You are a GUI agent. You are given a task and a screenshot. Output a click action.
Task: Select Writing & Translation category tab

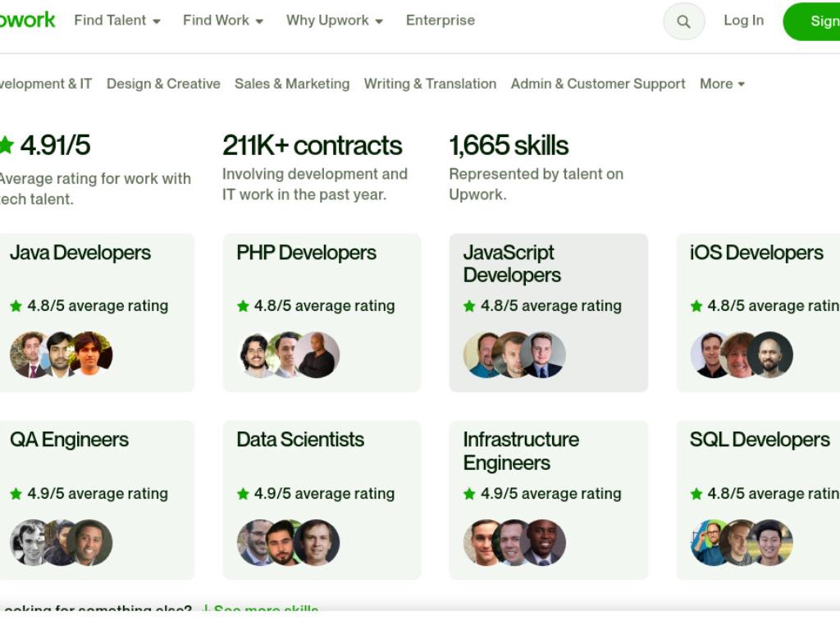coord(430,84)
